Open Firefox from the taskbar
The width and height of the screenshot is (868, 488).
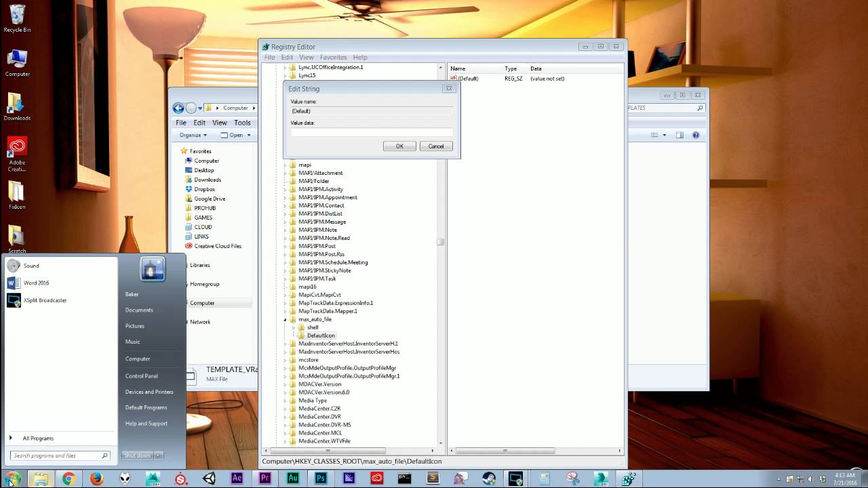97,479
